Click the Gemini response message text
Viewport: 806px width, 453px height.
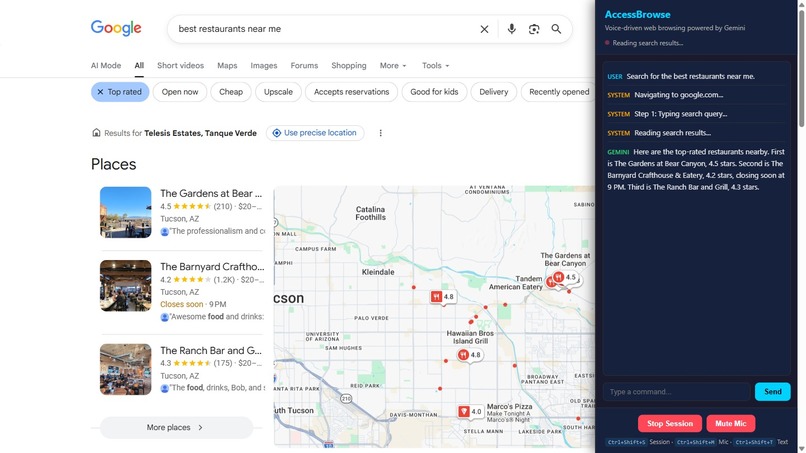tap(696, 170)
